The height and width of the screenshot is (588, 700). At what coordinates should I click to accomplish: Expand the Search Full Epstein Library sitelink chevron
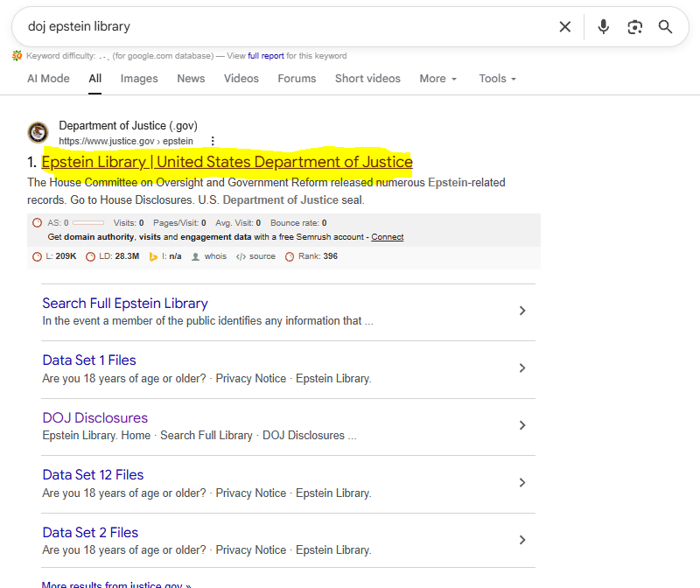[522, 311]
